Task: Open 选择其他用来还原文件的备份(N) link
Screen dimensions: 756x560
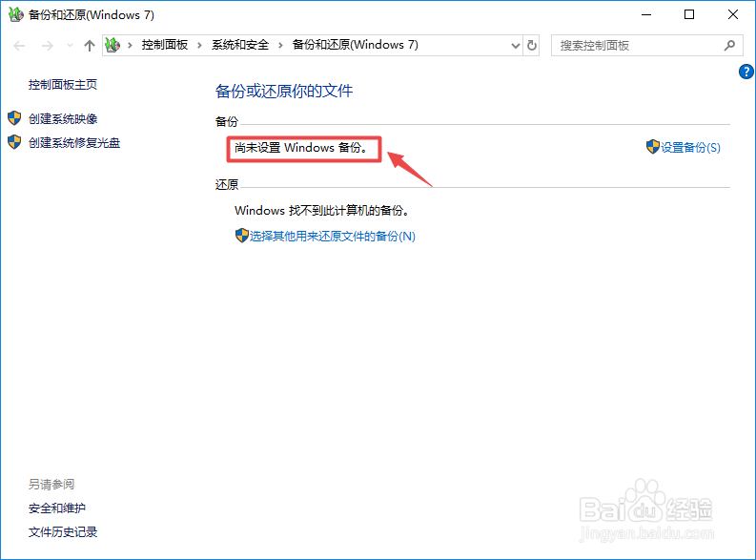Action: point(332,236)
